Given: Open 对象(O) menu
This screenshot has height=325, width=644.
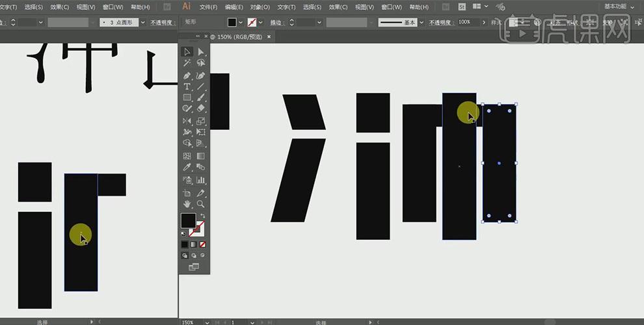Looking at the screenshot, I should pos(260,7).
